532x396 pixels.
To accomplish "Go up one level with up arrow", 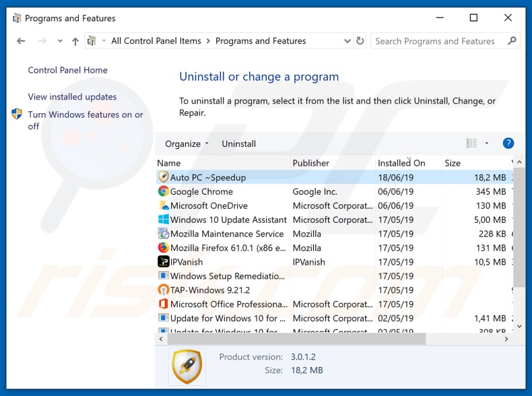I will (76, 41).
